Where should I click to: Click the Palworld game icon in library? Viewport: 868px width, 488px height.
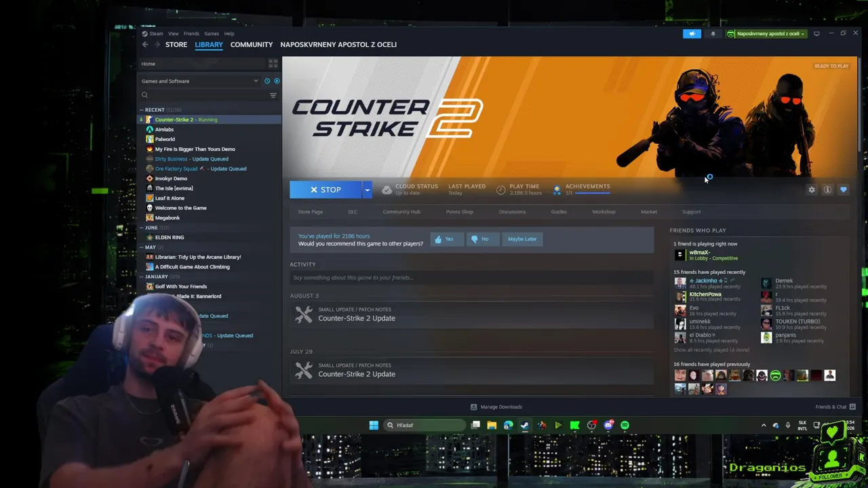pyautogui.click(x=150, y=139)
